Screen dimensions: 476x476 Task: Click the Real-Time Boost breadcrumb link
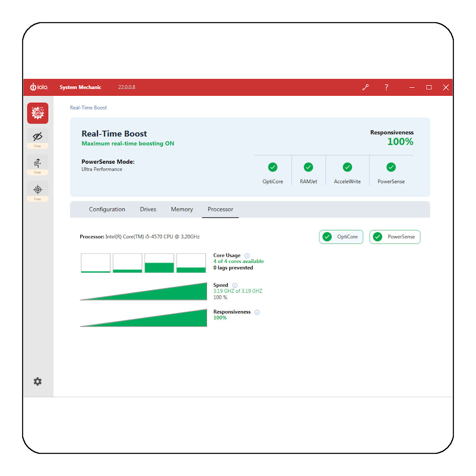(88, 107)
